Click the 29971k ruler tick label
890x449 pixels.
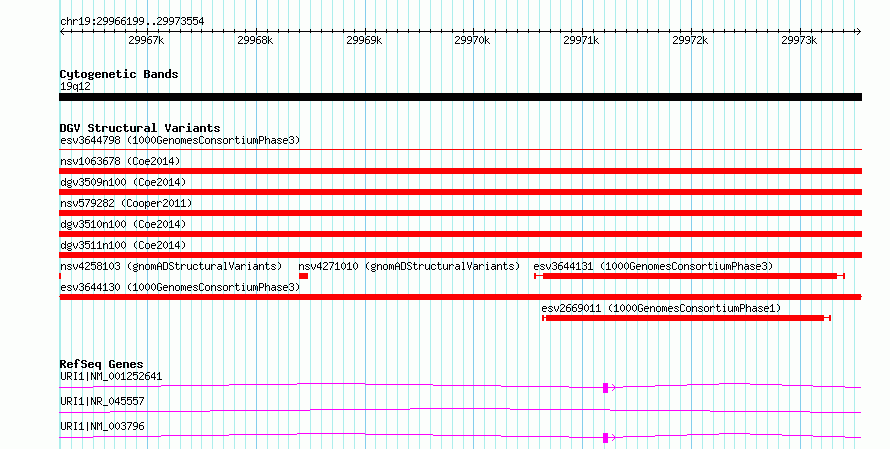click(x=581, y=40)
